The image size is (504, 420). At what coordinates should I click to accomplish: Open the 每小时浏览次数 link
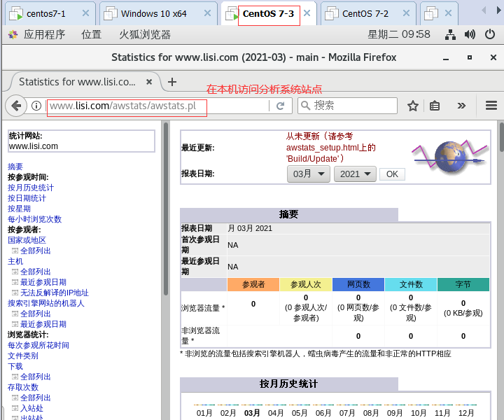click(35, 219)
